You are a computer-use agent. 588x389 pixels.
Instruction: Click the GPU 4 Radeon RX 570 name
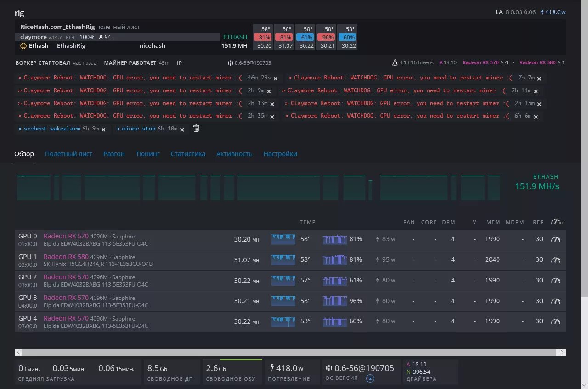(x=66, y=318)
